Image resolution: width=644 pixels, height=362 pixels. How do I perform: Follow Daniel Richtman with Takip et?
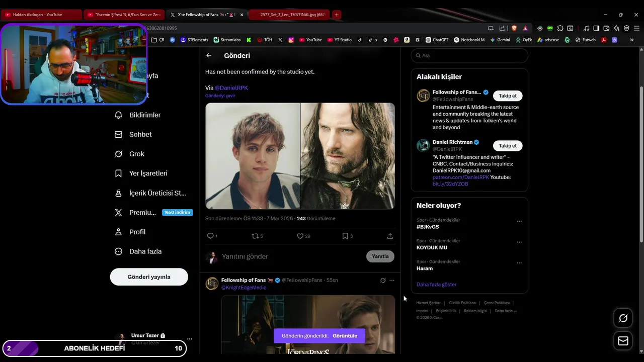[508, 146]
